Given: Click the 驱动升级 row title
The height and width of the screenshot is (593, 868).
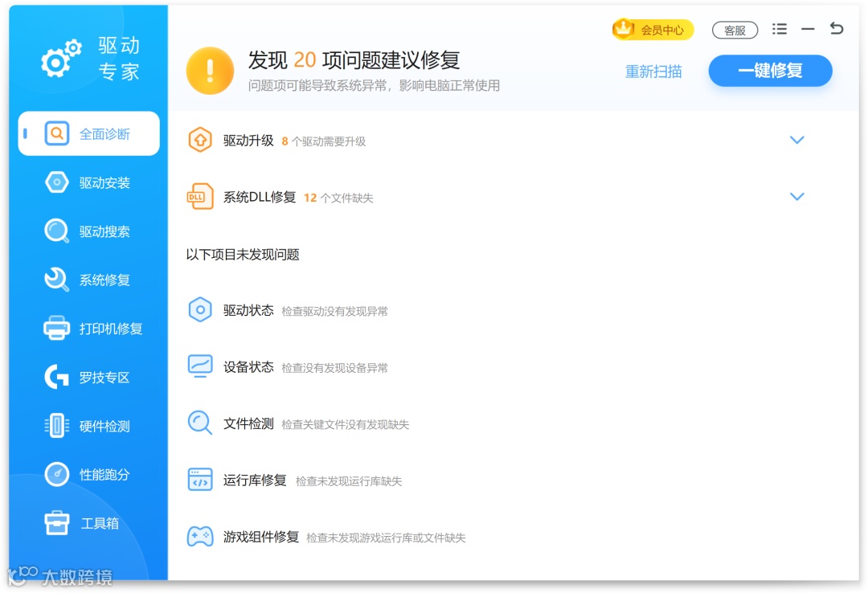Looking at the screenshot, I should pyautogui.click(x=248, y=141).
